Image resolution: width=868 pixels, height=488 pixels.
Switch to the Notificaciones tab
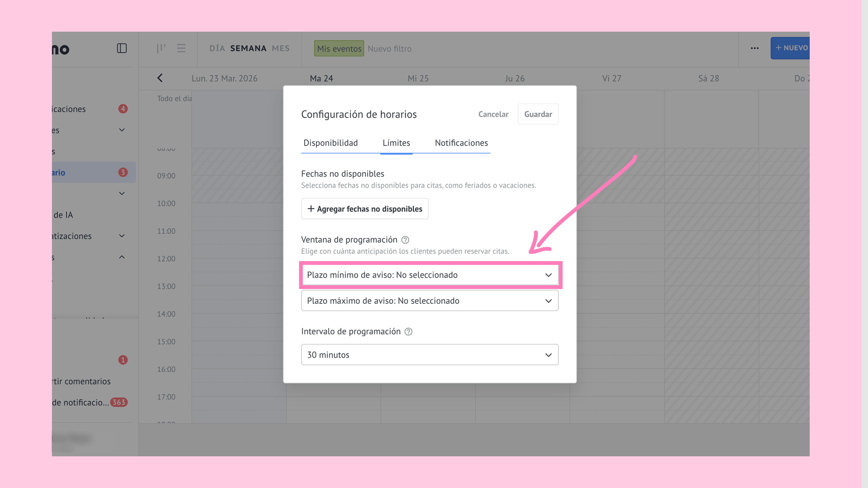[461, 143]
